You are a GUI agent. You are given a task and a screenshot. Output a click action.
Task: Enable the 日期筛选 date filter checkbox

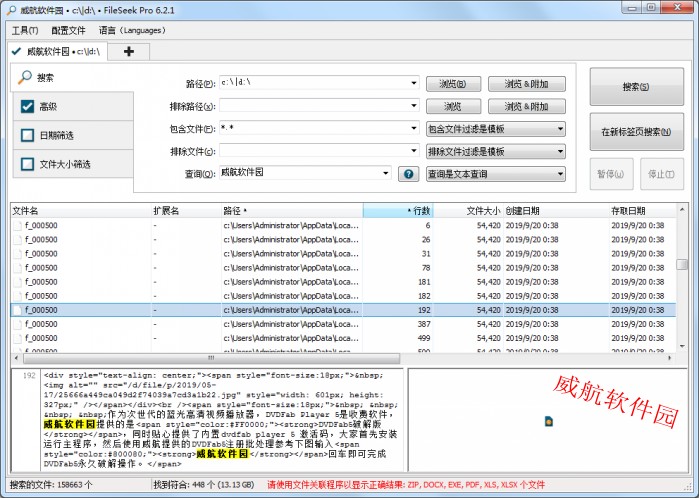click(x=27, y=135)
